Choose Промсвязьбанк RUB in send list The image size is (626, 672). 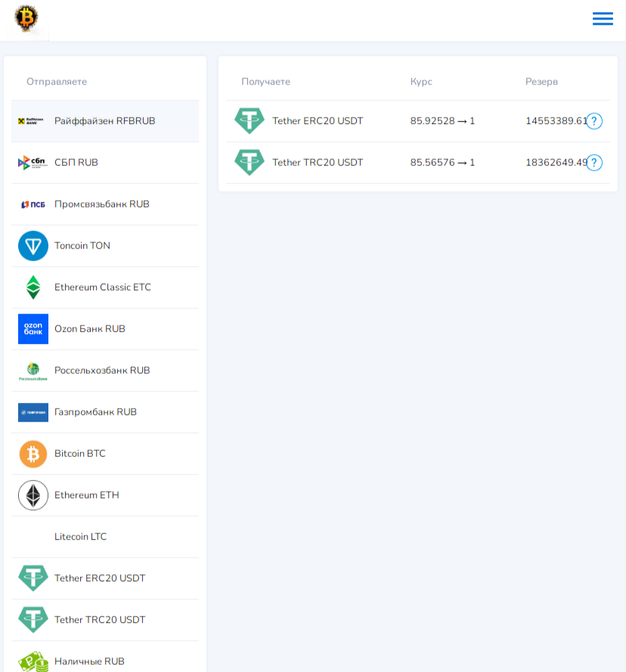click(x=105, y=204)
